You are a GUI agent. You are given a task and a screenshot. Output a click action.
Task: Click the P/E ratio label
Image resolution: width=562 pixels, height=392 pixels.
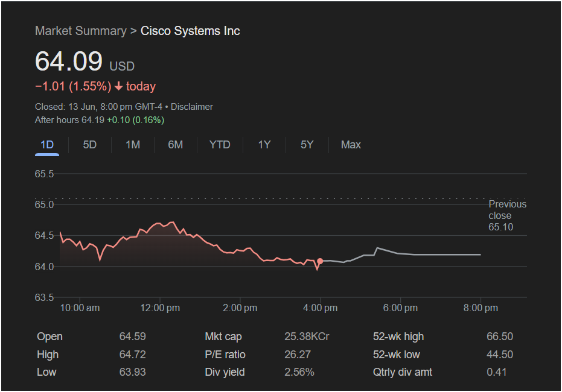[x=225, y=355]
